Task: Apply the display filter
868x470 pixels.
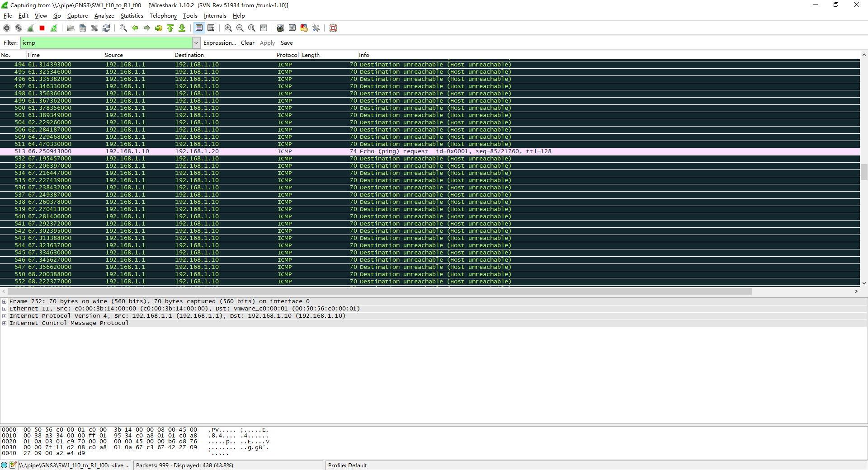Action: click(x=267, y=43)
